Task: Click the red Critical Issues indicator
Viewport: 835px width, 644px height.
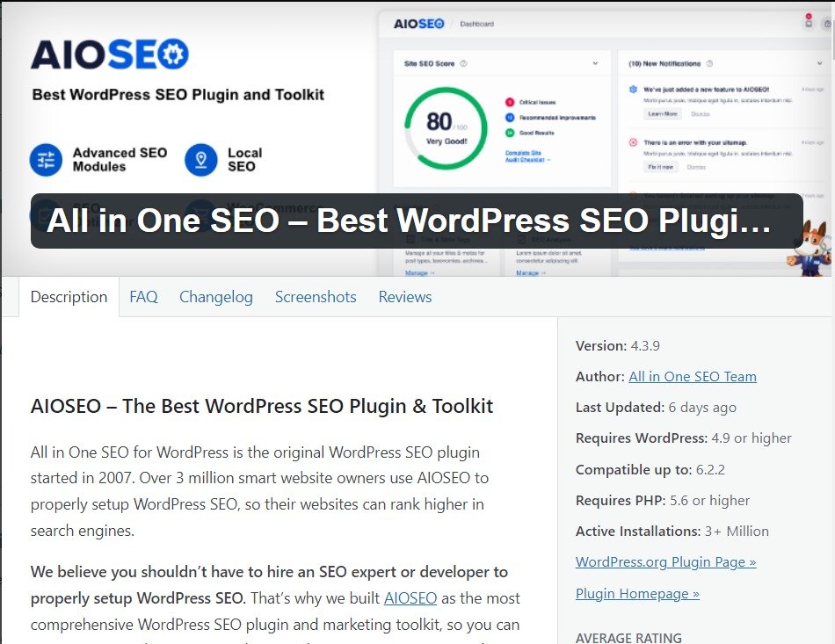Action: click(510, 102)
